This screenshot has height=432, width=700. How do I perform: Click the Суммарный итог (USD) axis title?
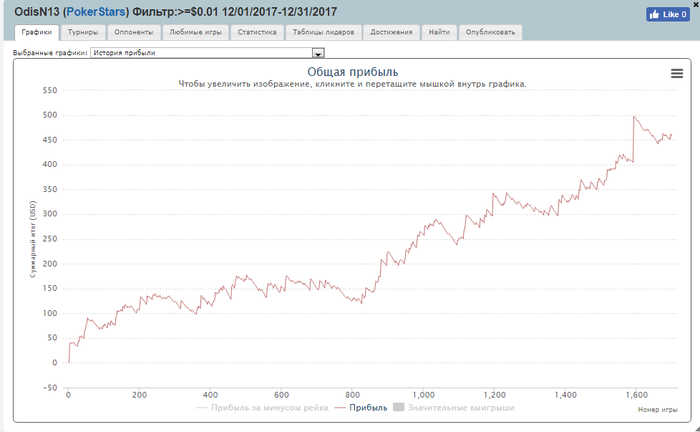pos(33,239)
